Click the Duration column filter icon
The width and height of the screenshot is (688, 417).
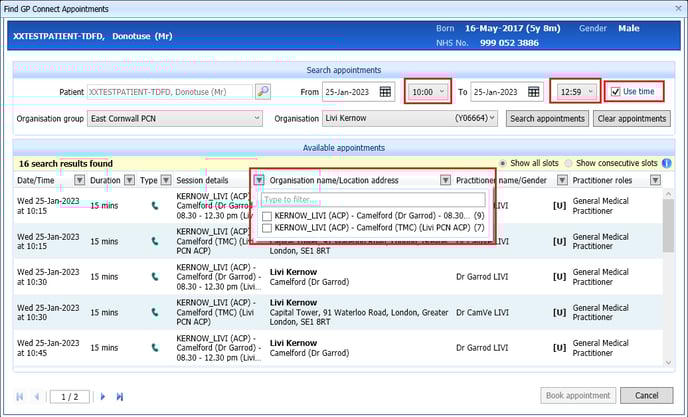pyautogui.click(x=129, y=180)
